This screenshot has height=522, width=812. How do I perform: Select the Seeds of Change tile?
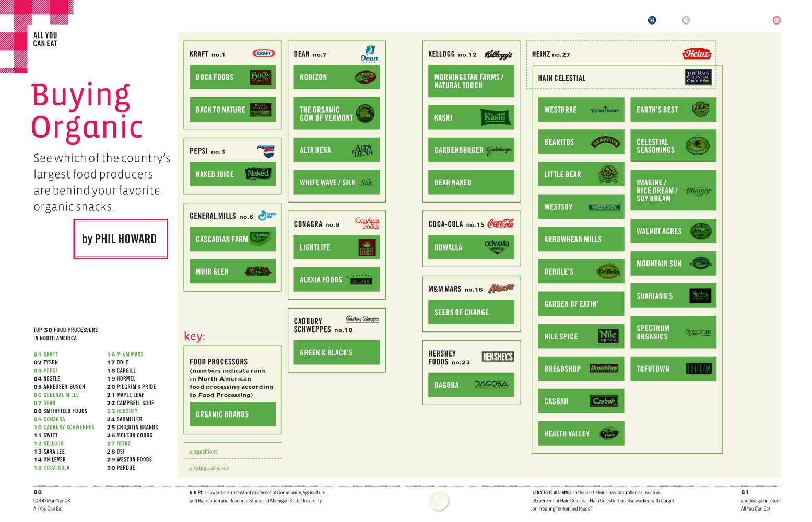click(x=471, y=312)
